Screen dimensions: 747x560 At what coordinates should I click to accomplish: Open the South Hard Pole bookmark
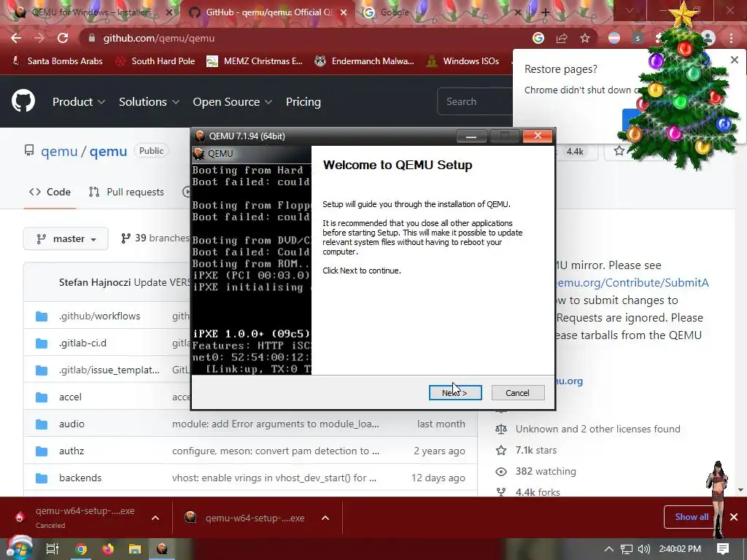(156, 61)
